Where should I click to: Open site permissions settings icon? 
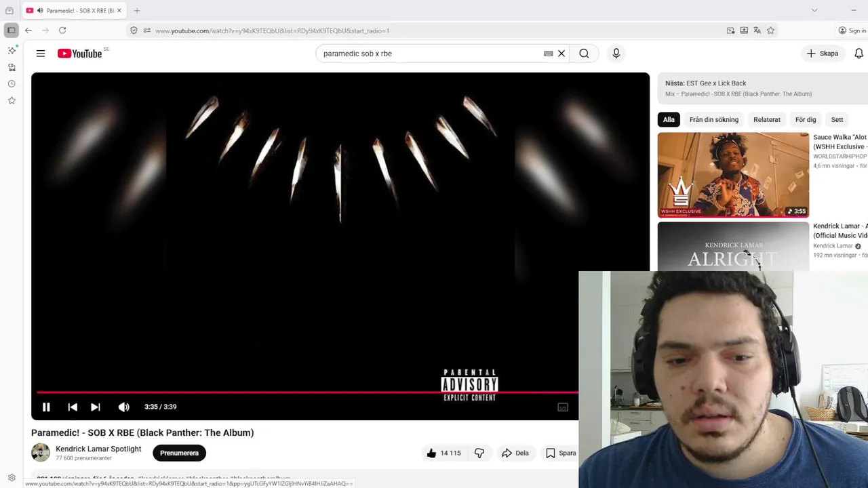(147, 30)
